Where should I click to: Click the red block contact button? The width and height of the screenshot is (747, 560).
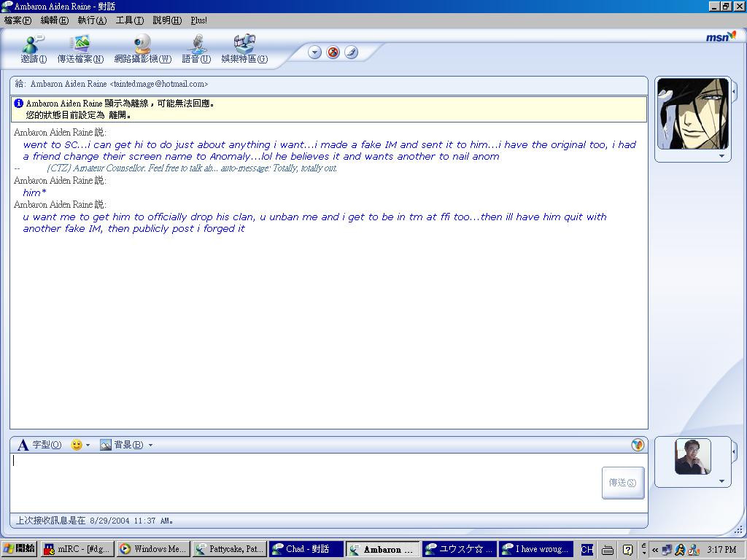point(333,52)
